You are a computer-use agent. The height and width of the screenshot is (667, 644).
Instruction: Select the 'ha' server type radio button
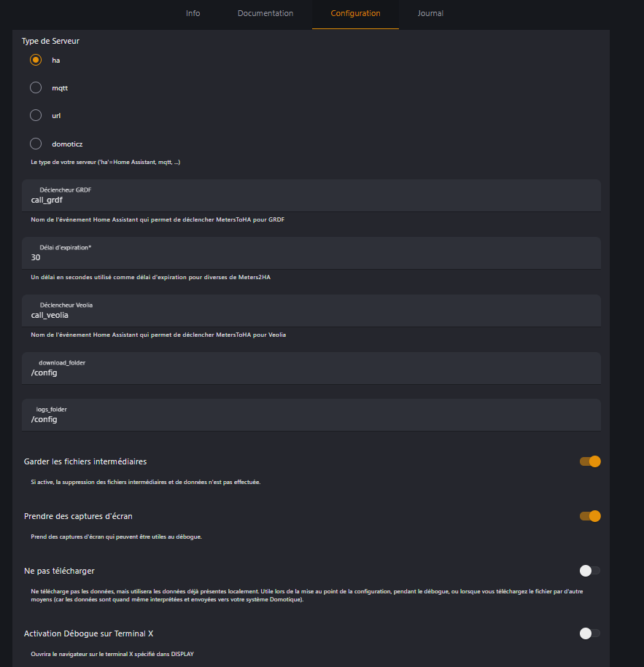[x=36, y=60]
